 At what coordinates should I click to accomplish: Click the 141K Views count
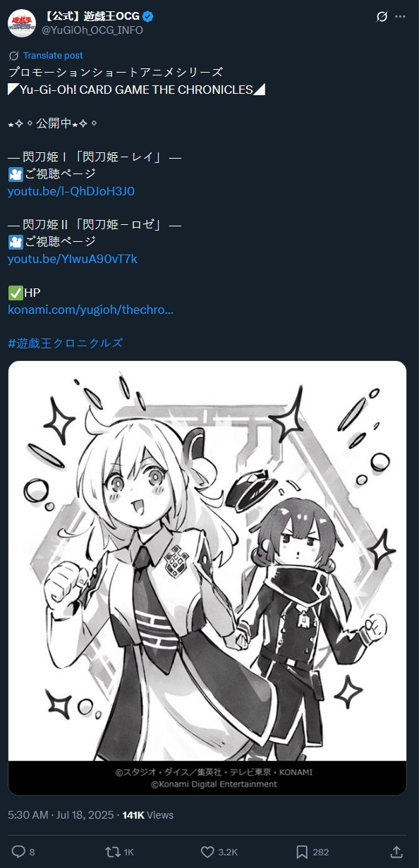pos(148,814)
